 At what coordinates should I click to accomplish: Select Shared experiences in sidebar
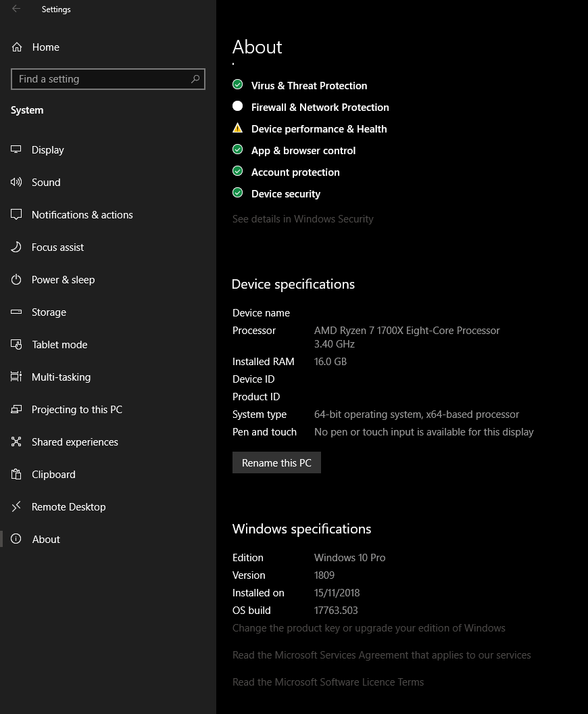tap(108, 442)
